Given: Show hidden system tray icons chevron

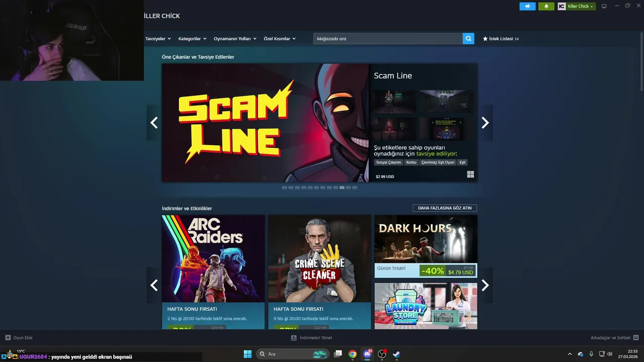Looking at the screenshot, I should 570,354.
